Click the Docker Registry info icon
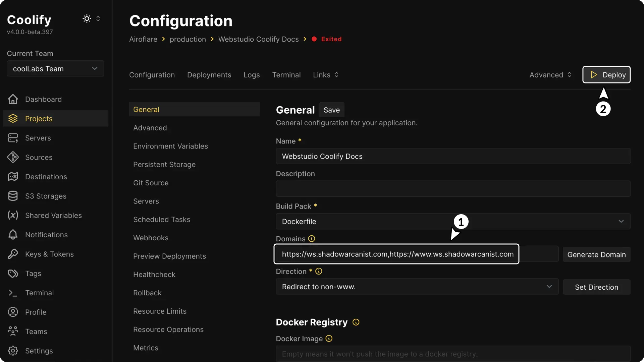Image resolution: width=644 pixels, height=362 pixels. click(356, 322)
